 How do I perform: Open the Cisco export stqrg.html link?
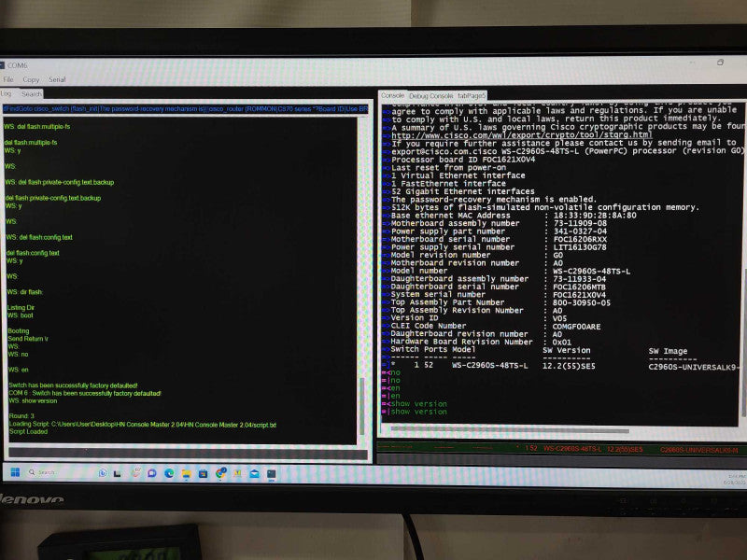(x=522, y=135)
